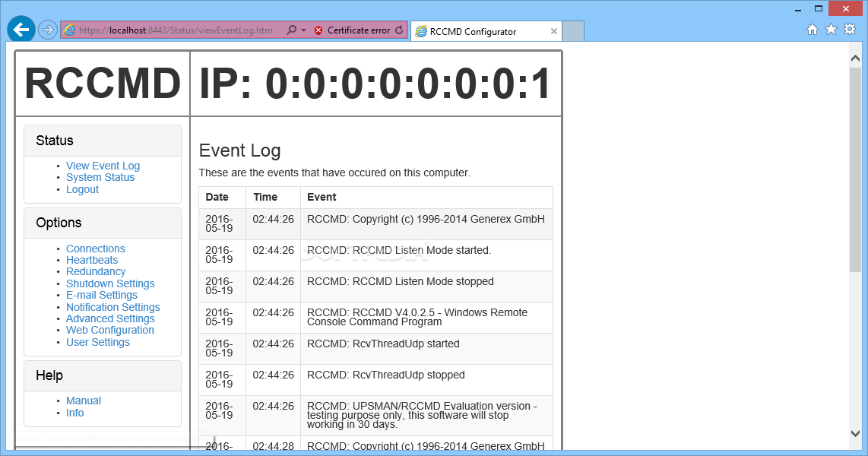This screenshot has height=456, width=868.
Task: Click the Logout link
Action: [83, 189]
